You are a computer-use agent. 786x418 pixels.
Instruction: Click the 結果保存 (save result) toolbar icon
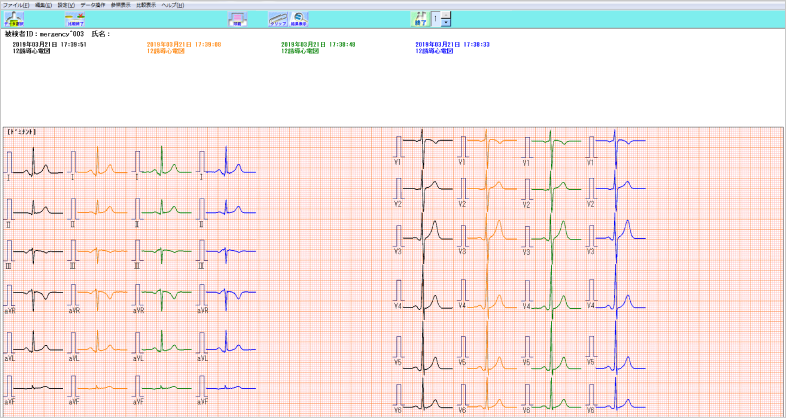[x=298, y=19]
